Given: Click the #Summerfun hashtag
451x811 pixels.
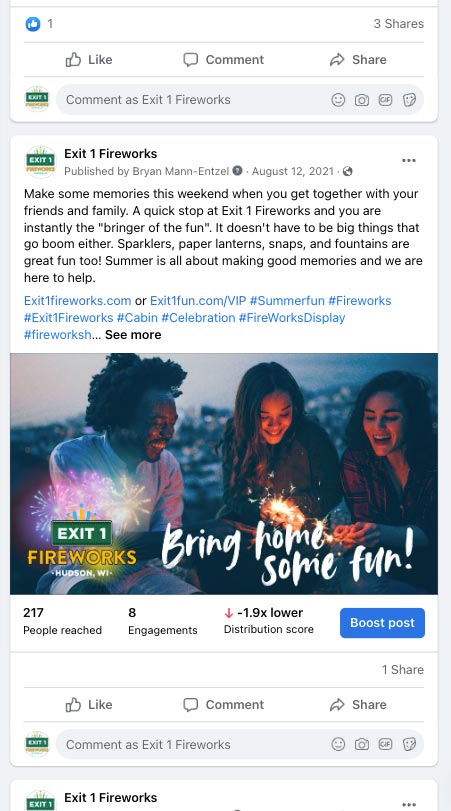Looking at the screenshot, I should (x=287, y=301).
